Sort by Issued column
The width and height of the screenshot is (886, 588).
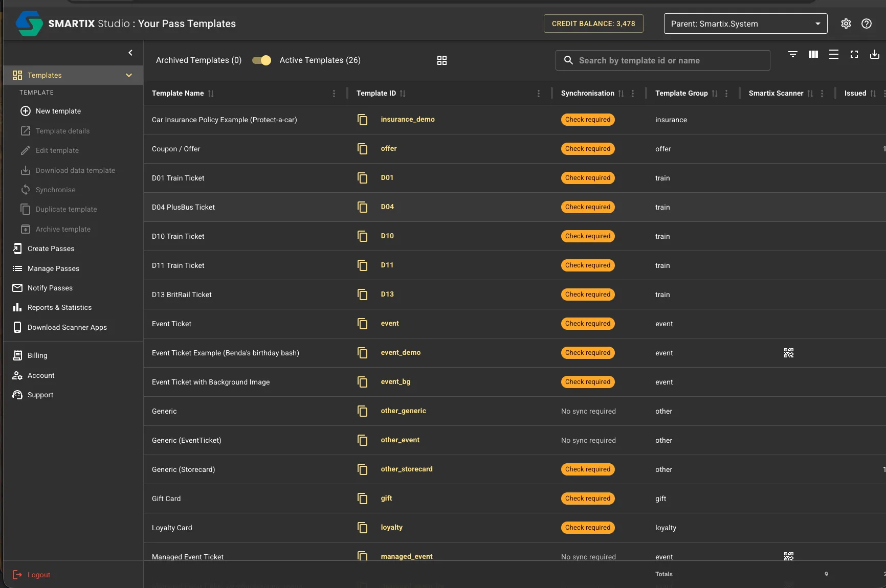tap(873, 93)
